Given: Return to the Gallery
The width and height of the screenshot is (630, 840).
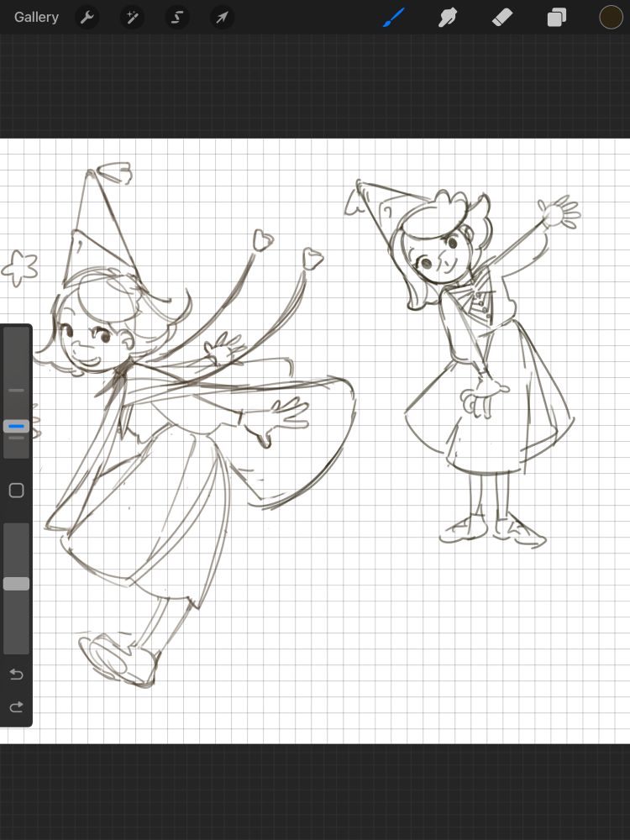Looking at the screenshot, I should pos(36,17).
